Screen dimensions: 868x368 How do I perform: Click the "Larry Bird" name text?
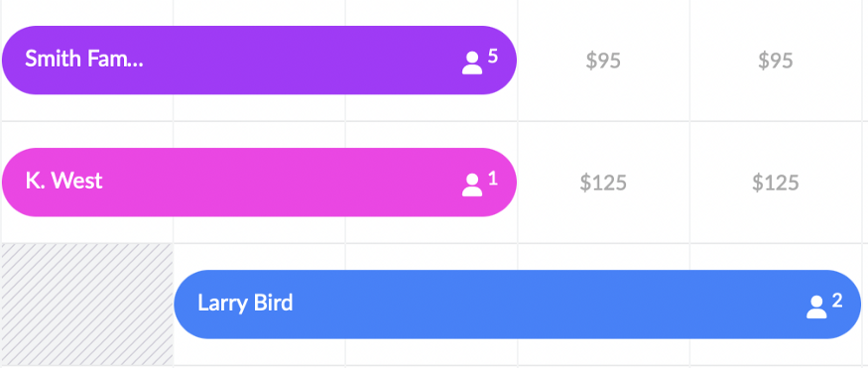tap(245, 304)
